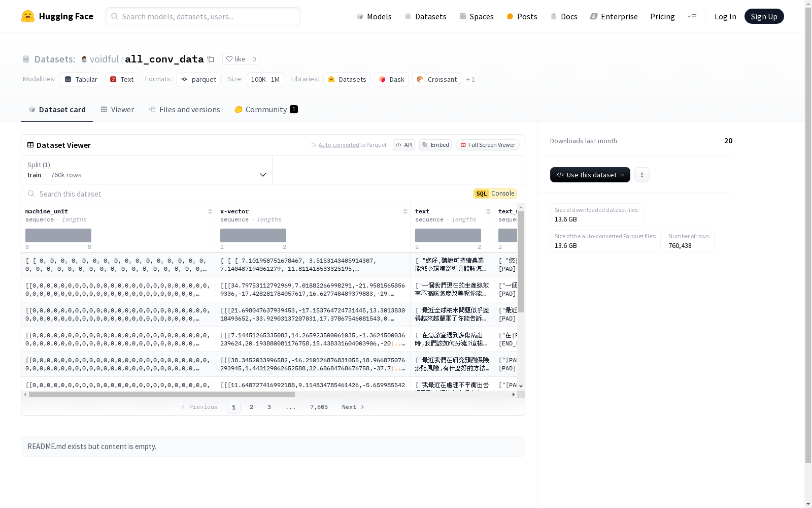Image resolution: width=812 pixels, height=508 pixels.
Task: Click the Sign Up button
Action: coord(764,16)
